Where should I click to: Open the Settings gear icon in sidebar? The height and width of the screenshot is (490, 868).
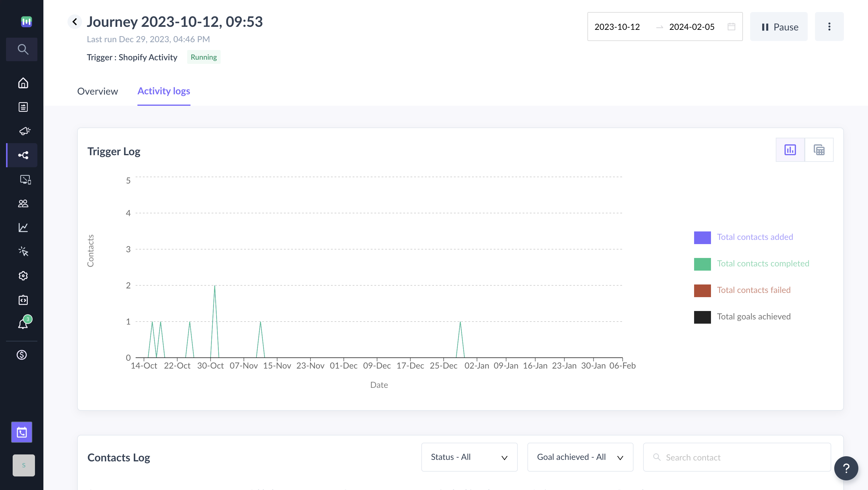click(x=23, y=275)
